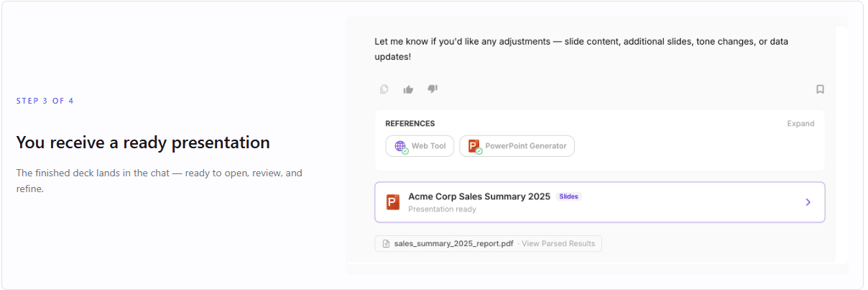Open View Parsed Results link
Viewport: 868px width, 290px height.
point(558,244)
